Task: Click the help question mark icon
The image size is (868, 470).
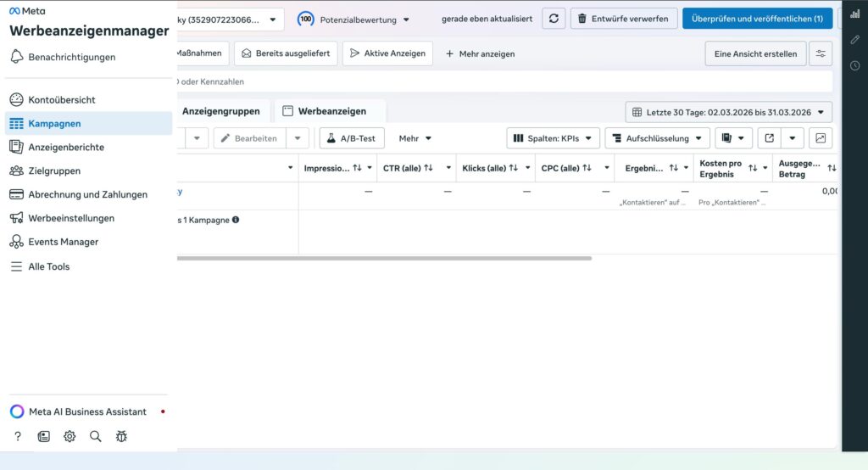Action: (18, 436)
